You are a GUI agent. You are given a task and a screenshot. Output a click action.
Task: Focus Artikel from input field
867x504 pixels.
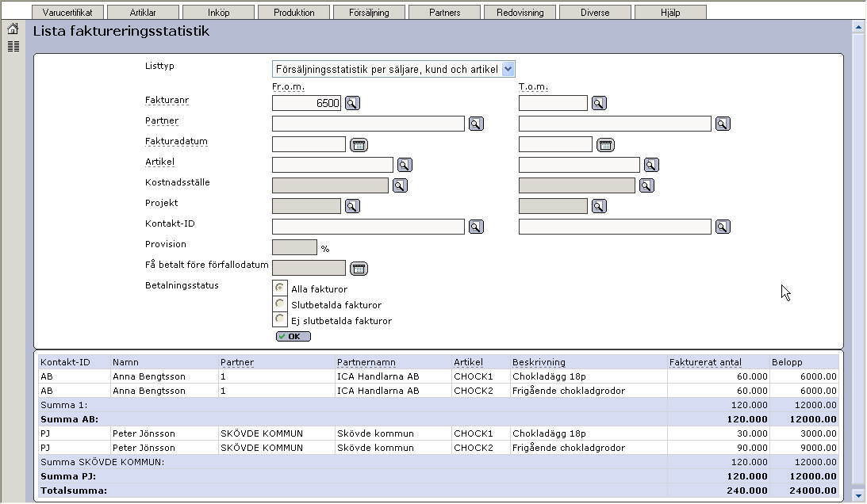pos(333,165)
